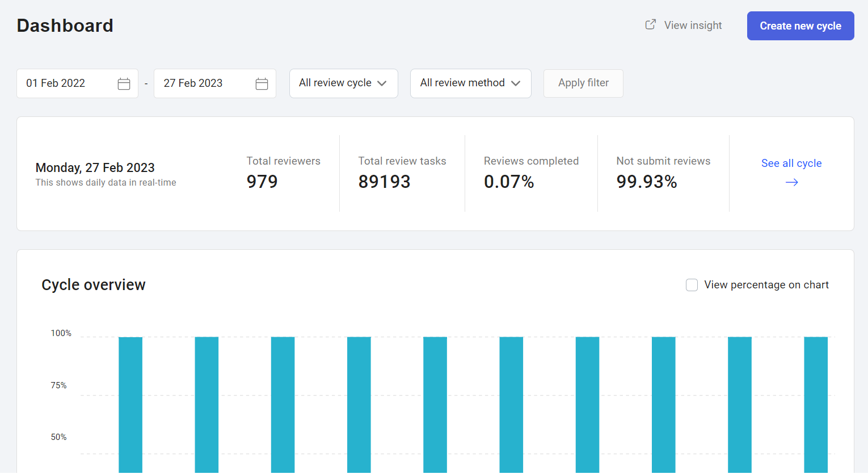This screenshot has height=474, width=868.
Task: Click the Total review tasks value 89193
Action: (384, 182)
